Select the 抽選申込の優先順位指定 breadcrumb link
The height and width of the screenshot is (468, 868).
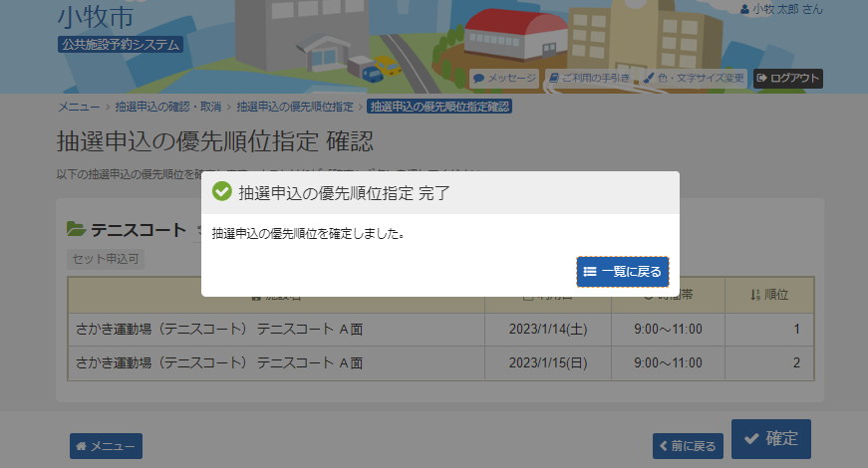295,106
